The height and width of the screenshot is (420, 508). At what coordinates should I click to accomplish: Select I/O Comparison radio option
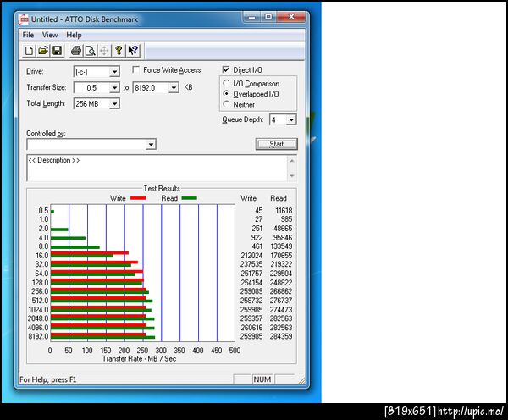tap(226, 83)
